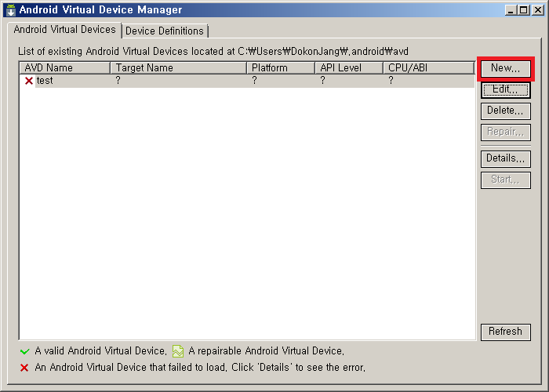This screenshot has width=549, height=392.
Task: Click the Android icon in title bar
Action: [x=11, y=10]
